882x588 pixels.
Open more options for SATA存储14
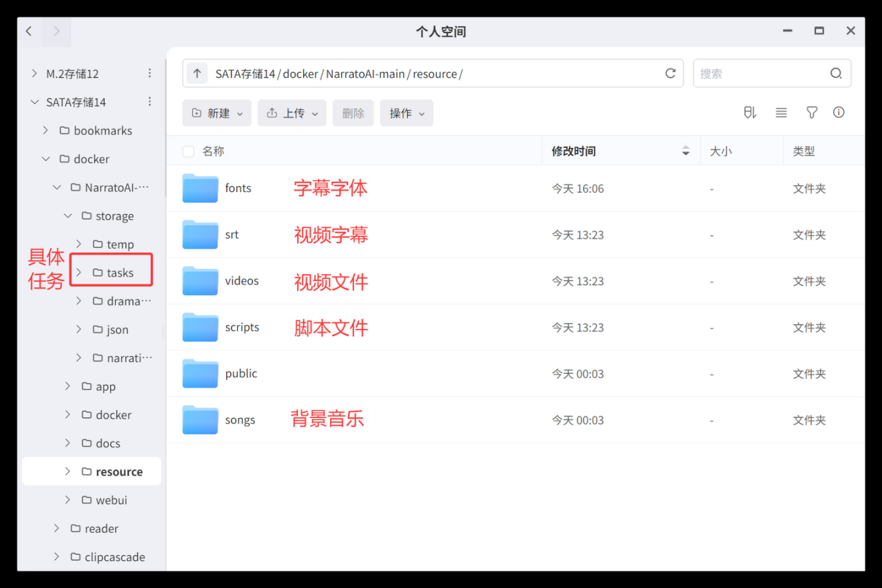pyautogui.click(x=150, y=102)
